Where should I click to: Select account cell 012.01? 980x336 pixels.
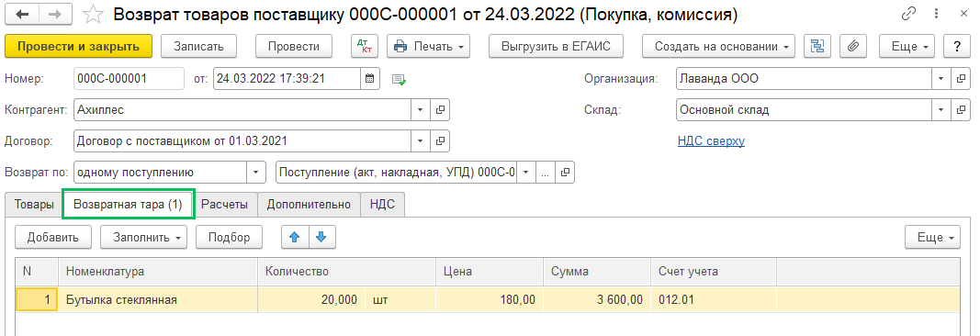point(713,300)
